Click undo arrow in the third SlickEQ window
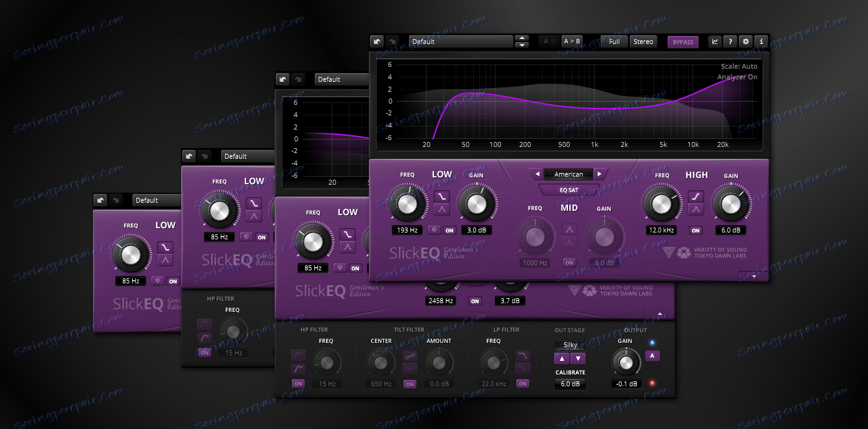The image size is (868, 429). click(x=190, y=156)
